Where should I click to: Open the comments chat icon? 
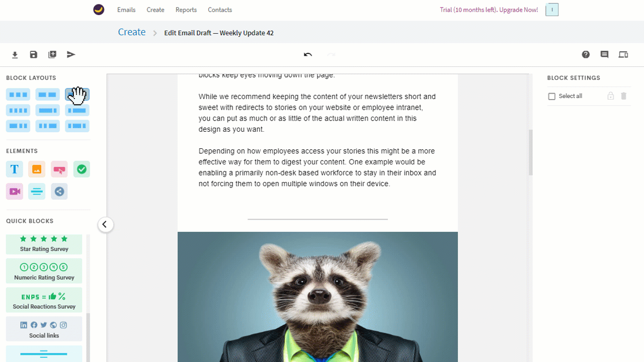click(604, 54)
